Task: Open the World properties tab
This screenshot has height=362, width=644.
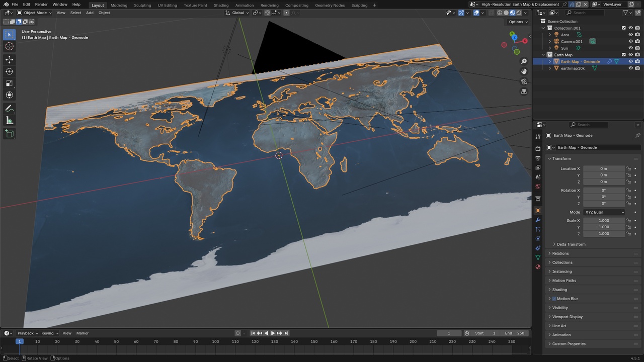Action: tap(538, 187)
